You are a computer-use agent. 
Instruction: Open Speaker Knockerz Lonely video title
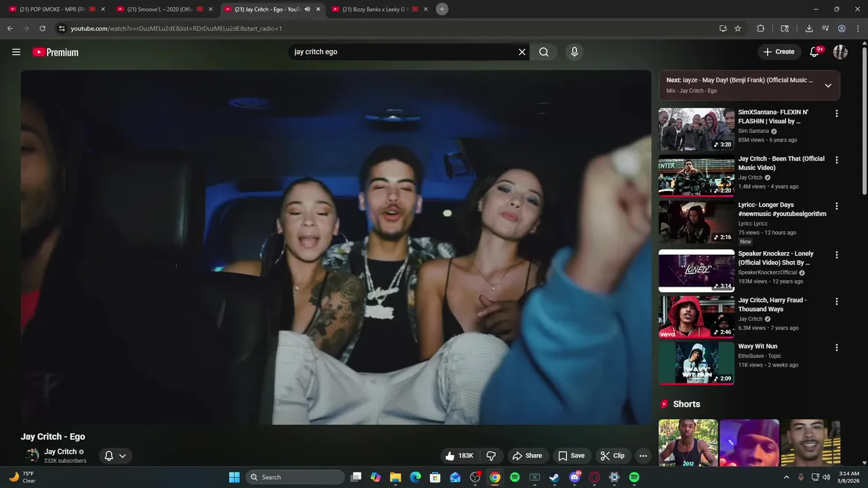776,258
